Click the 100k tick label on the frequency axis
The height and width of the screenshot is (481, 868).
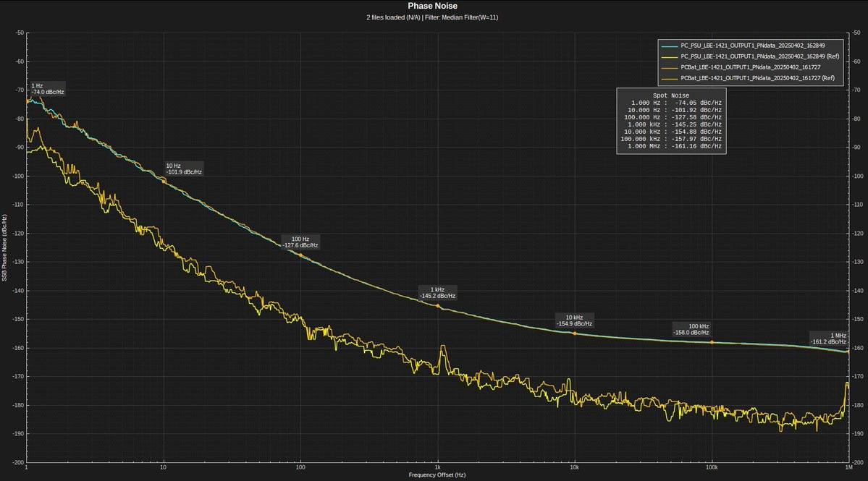coord(712,468)
